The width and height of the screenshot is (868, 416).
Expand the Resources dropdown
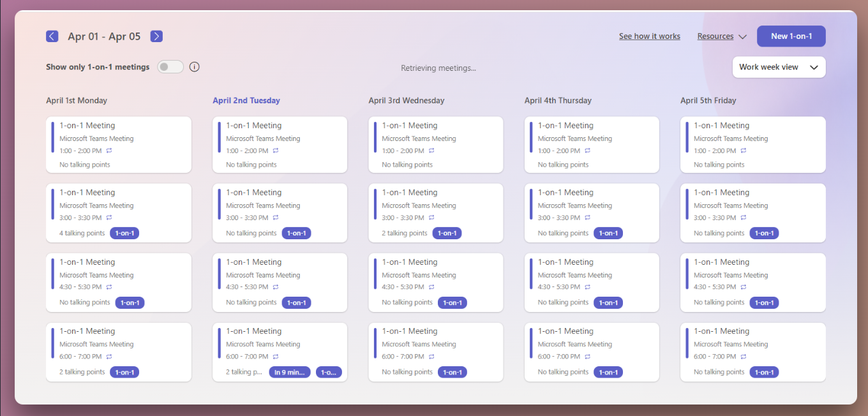point(721,36)
